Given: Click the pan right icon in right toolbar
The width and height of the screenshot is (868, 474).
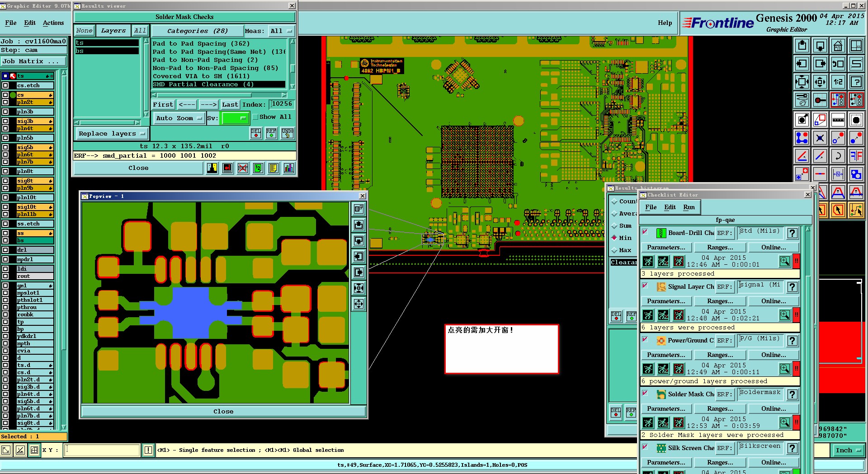Looking at the screenshot, I should coord(820,64).
